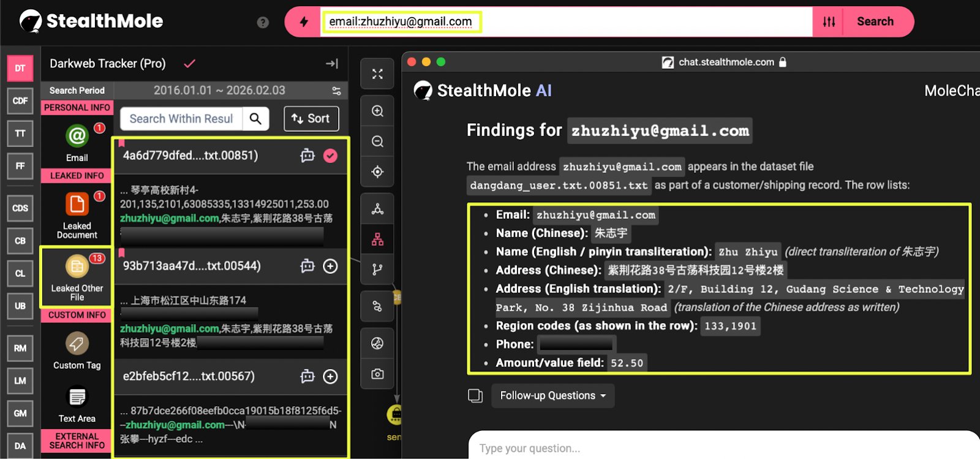Open the Leaked Document category

(x=77, y=214)
